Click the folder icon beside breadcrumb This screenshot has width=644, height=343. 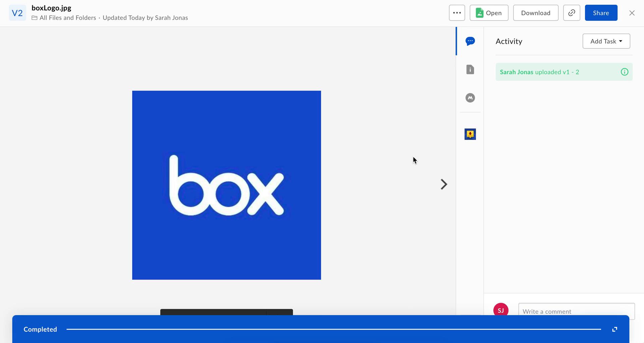point(35,18)
